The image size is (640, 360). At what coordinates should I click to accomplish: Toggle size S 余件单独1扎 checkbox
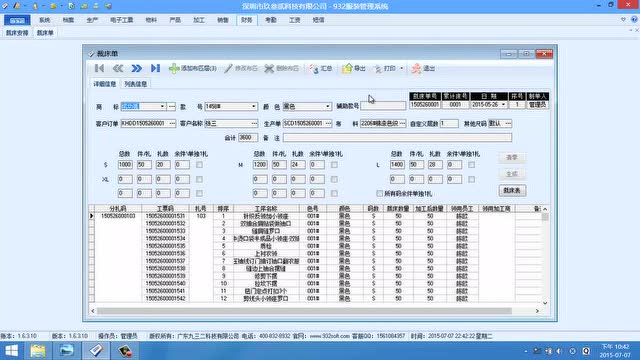pyautogui.click(x=199, y=164)
